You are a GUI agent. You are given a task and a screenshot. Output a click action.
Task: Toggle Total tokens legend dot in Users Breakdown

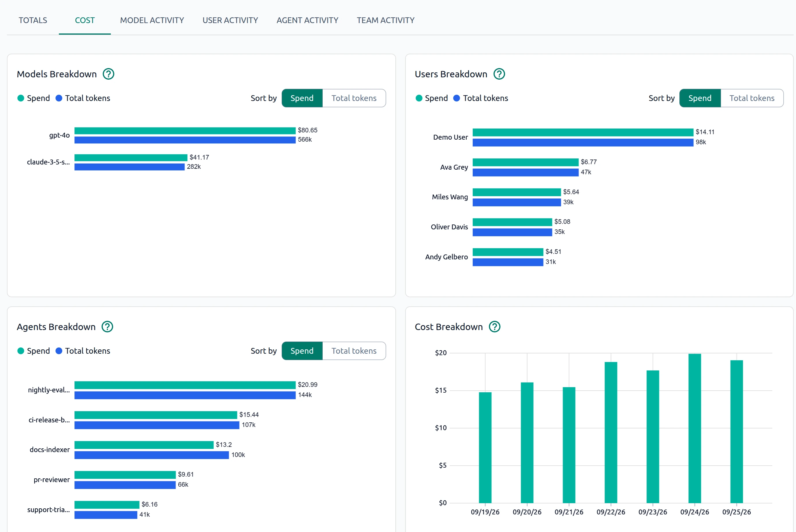(x=457, y=98)
